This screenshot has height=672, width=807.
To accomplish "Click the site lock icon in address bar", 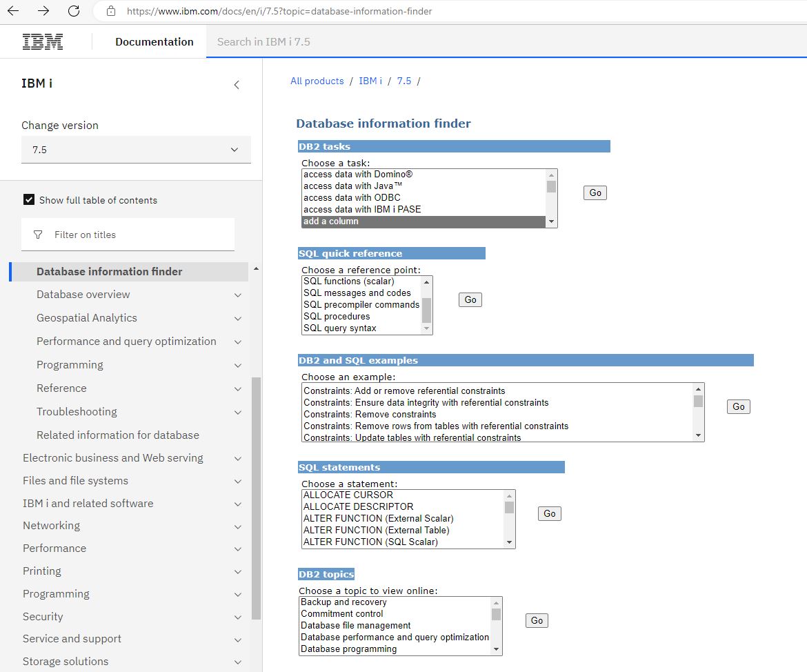I will pos(110,11).
